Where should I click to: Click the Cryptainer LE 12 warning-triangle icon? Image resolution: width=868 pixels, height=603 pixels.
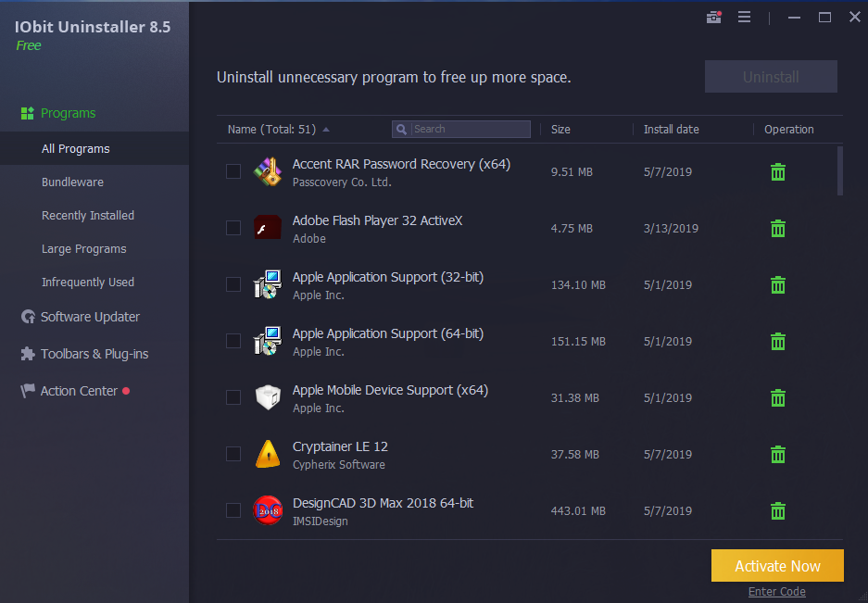(x=268, y=454)
